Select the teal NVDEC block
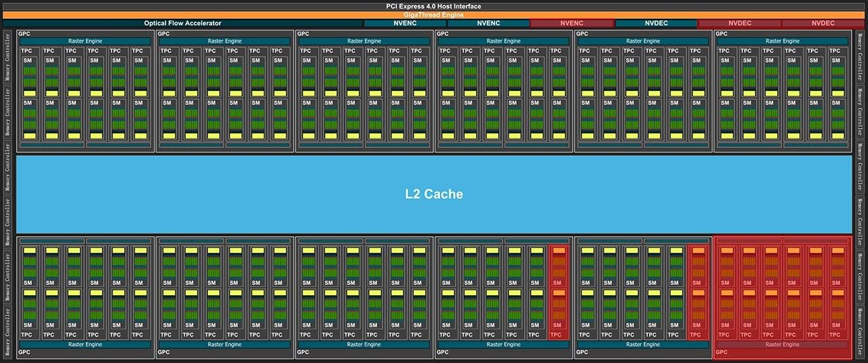The image size is (868, 363). point(655,23)
